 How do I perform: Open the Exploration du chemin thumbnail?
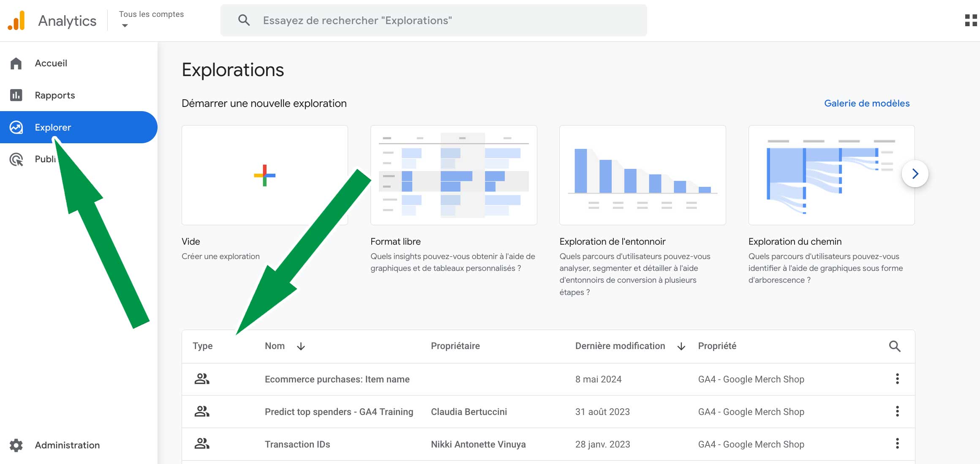(x=831, y=175)
